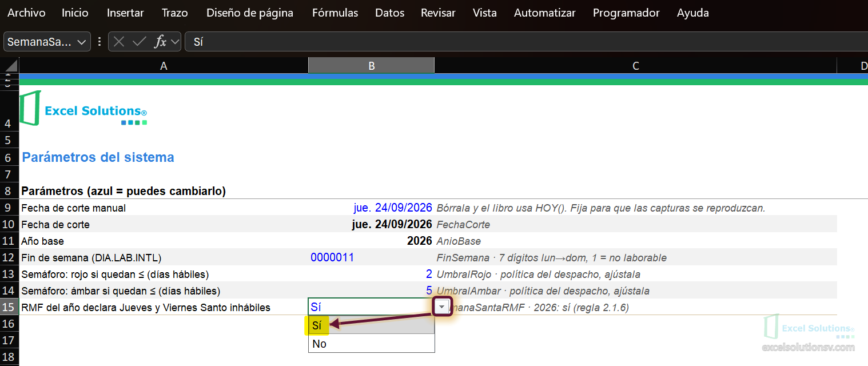Screen dimensions: 868x366
Task: Click the Parámetros del sistema heading
Action: [x=98, y=157]
